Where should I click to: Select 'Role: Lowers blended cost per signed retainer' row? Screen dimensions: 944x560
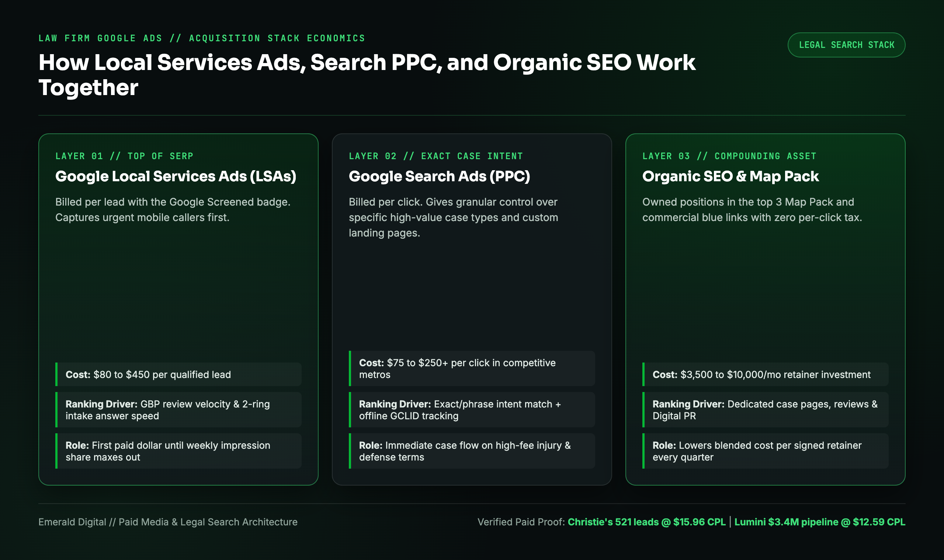[765, 451]
